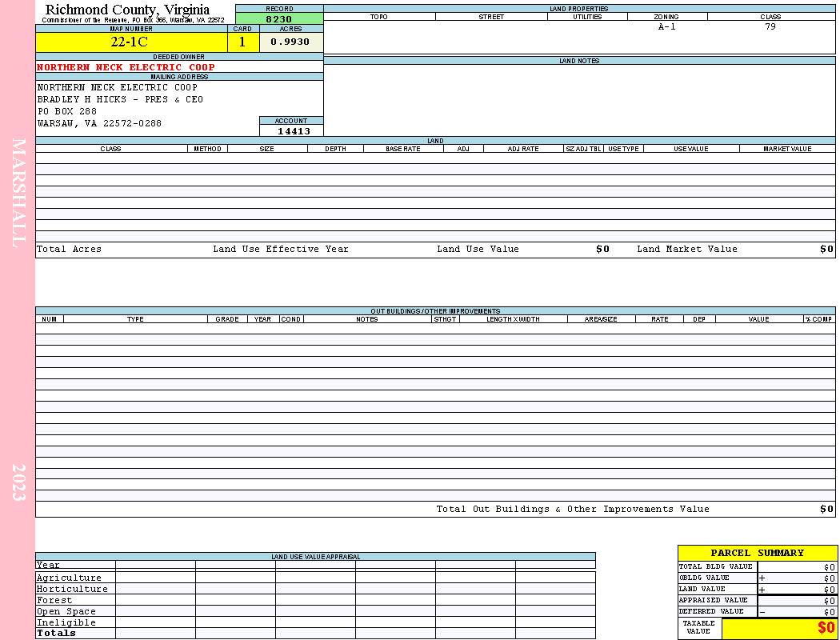The height and width of the screenshot is (640, 840).
Task: Click the Horticulture row label
Action: click(x=72, y=589)
